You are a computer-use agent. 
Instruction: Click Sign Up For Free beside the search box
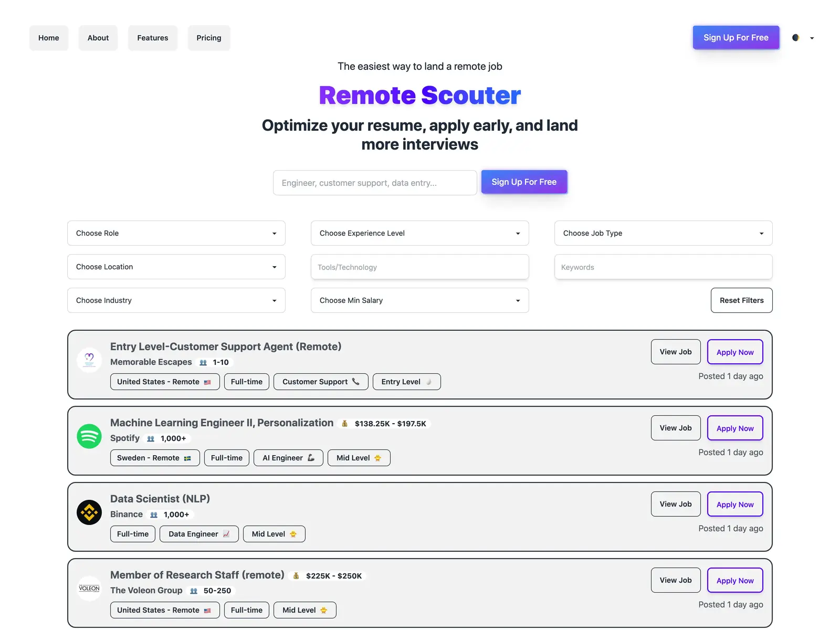[524, 182]
